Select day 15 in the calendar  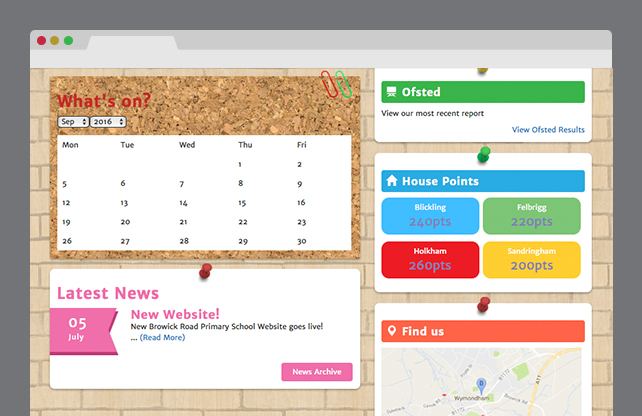pyautogui.click(x=242, y=203)
